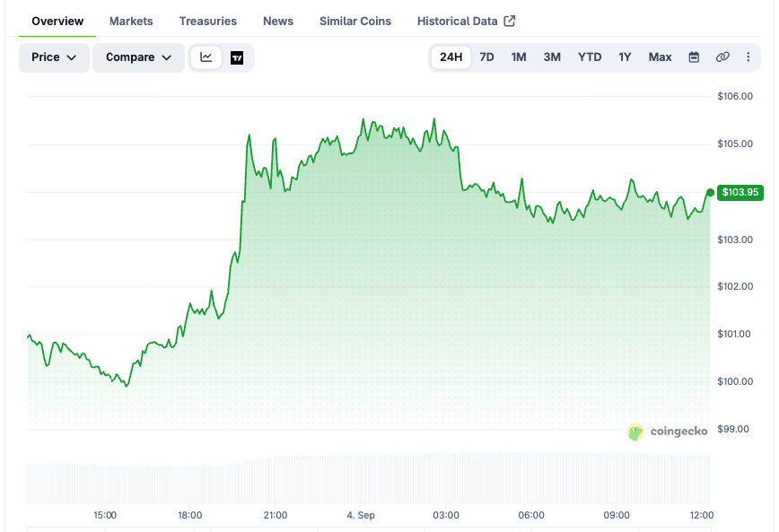Select the YTD time range
The image size is (779, 532).
tap(590, 57)
